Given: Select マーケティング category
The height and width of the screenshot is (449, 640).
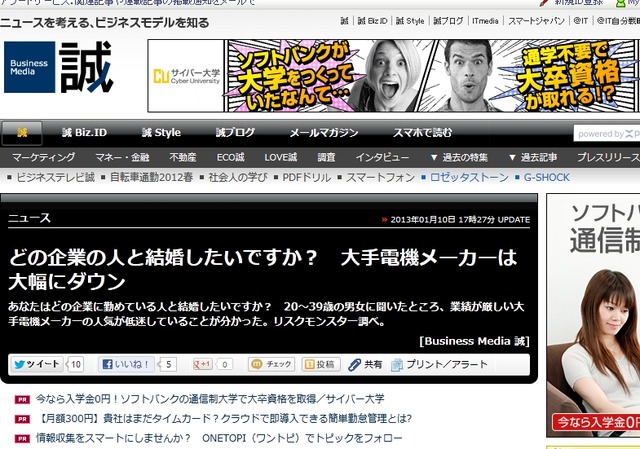Looking at the screenshot, I should 44,158.
